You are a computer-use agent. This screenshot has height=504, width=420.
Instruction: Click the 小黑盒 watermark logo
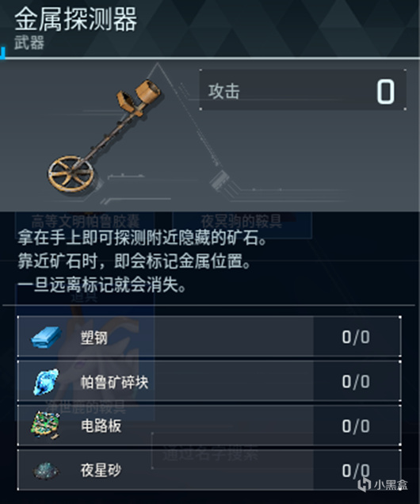click(383, 484)
